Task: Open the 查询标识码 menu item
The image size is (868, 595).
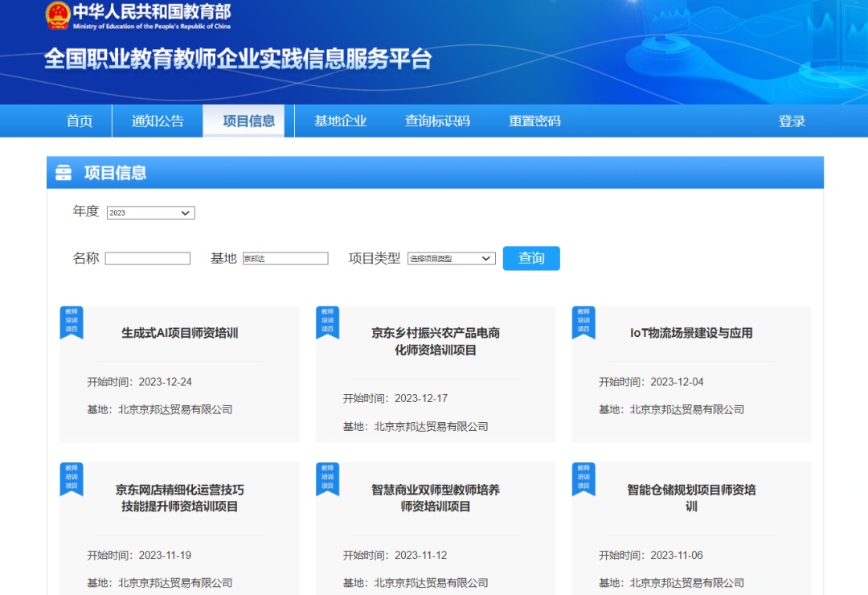Action: [437, 121]
